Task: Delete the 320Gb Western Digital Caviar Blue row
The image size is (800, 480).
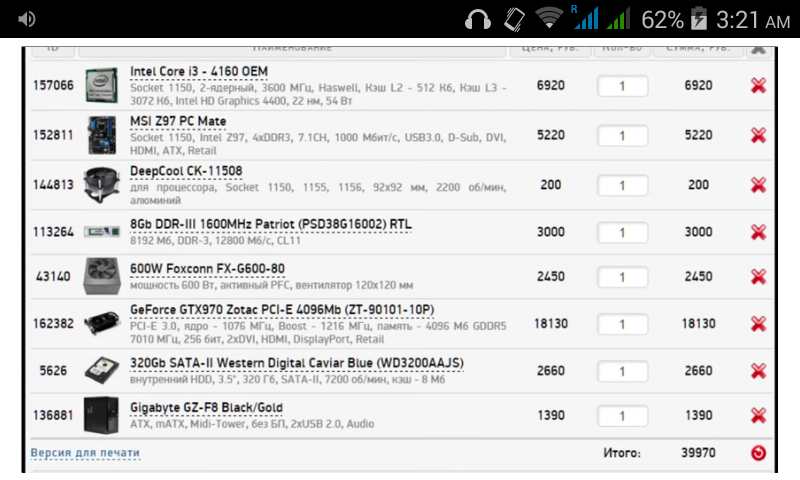Action: point(758,371)
